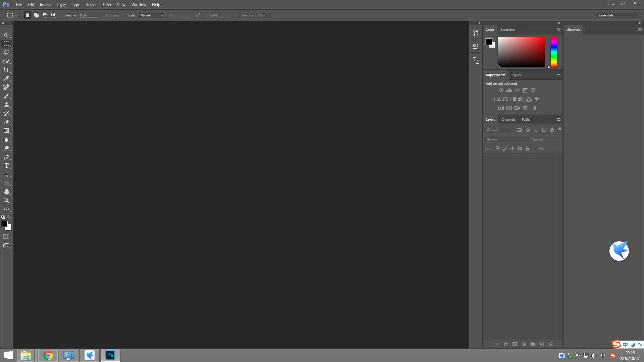Select the Rectangle shape tool
The height and width of the screenshot is (362, 644).
point(6,183)
